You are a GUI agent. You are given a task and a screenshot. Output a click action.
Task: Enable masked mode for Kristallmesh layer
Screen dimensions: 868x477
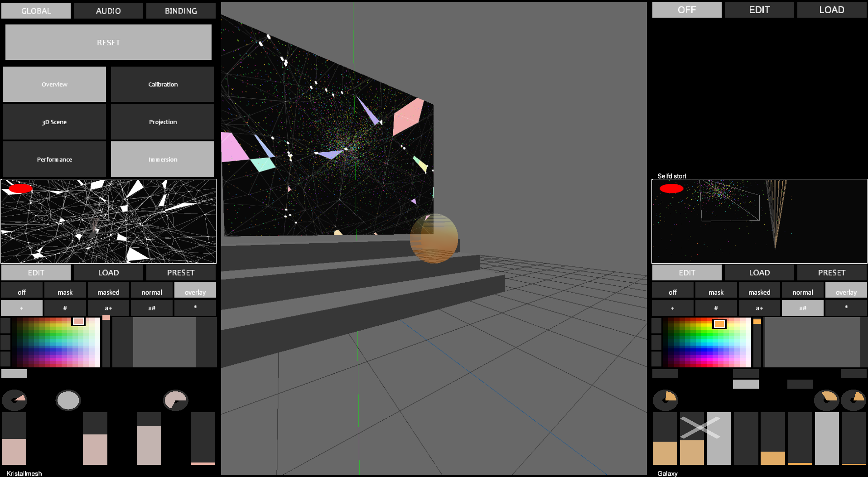[x=108, y=292]
